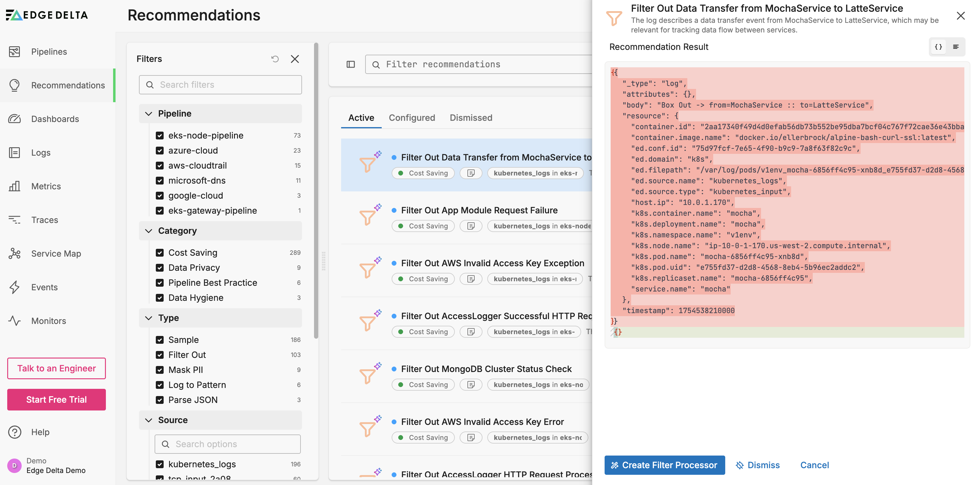
Task: Uncheck google-cloud pipeline filter
Action: (x=160, y=196)
